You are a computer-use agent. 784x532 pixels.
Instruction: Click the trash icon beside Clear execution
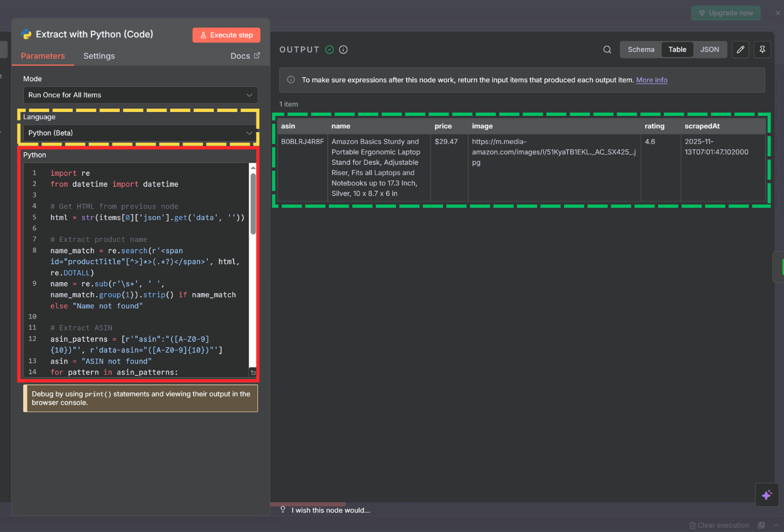(693, 525)
